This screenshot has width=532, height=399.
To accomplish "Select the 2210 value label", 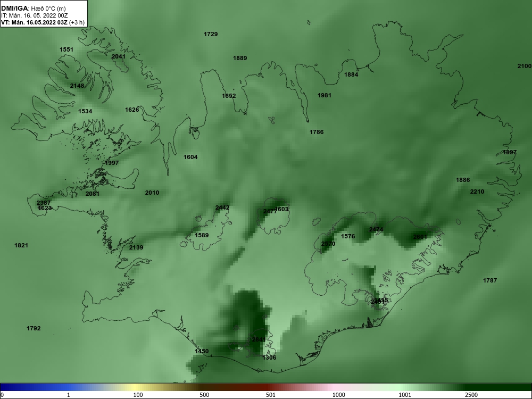I will pyautogui.click(x=477, y=192).
